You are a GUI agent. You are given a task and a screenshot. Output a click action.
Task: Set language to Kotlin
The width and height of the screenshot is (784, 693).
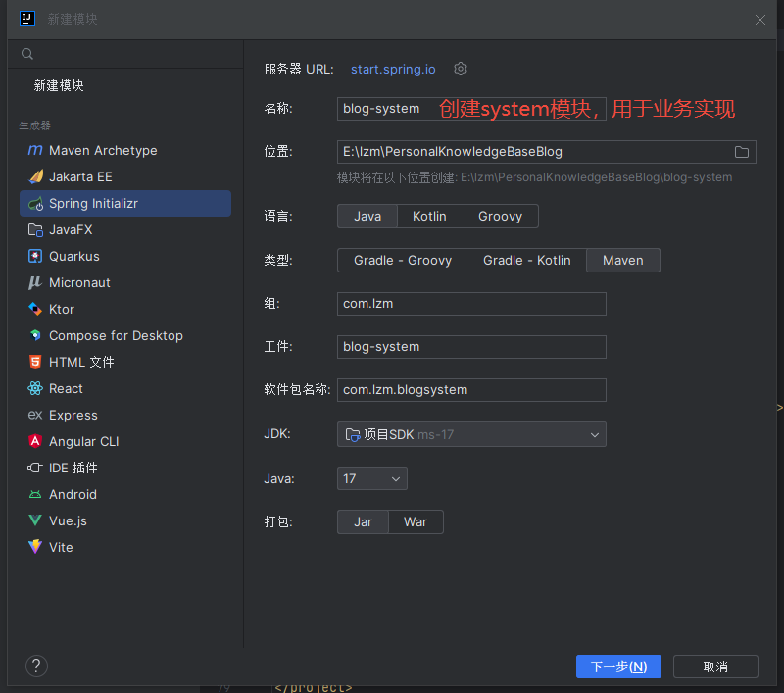pyautogui.click(x=429, y=216)
